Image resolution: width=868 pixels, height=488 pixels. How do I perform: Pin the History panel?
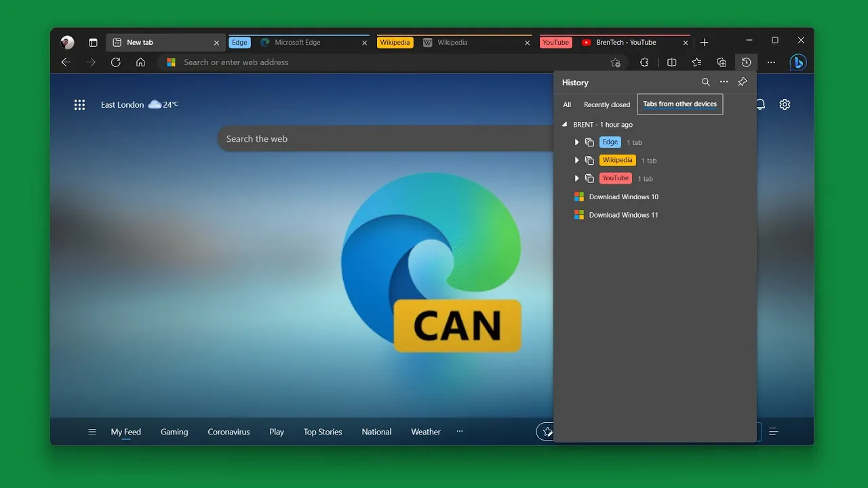click(743, 82)
